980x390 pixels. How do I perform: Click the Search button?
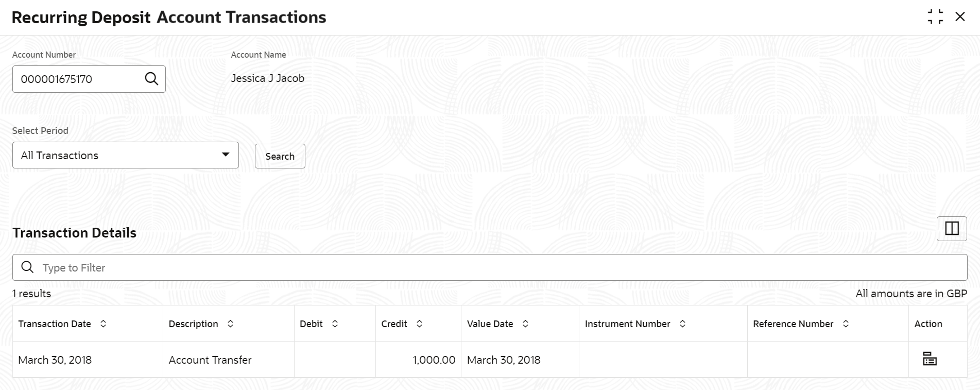[x=280, y=156]
